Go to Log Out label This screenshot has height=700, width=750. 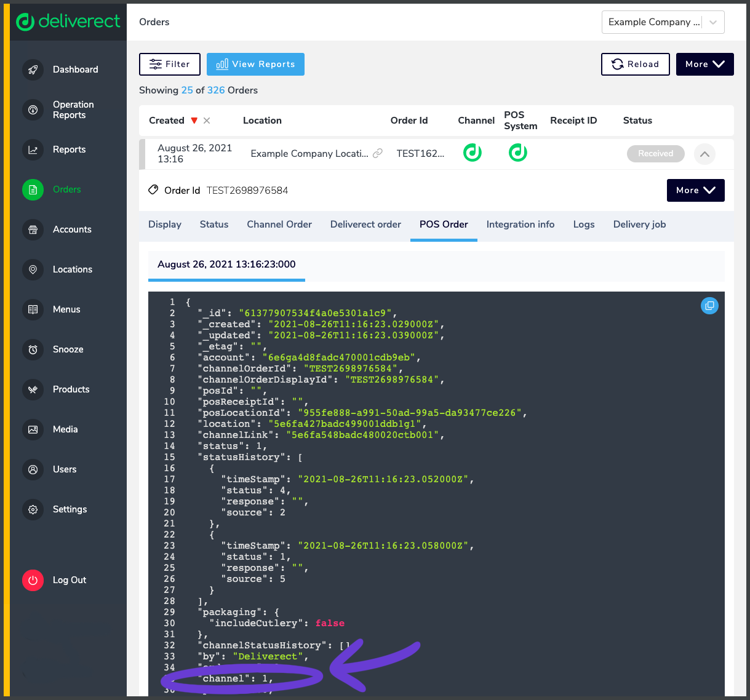[70, 580]
